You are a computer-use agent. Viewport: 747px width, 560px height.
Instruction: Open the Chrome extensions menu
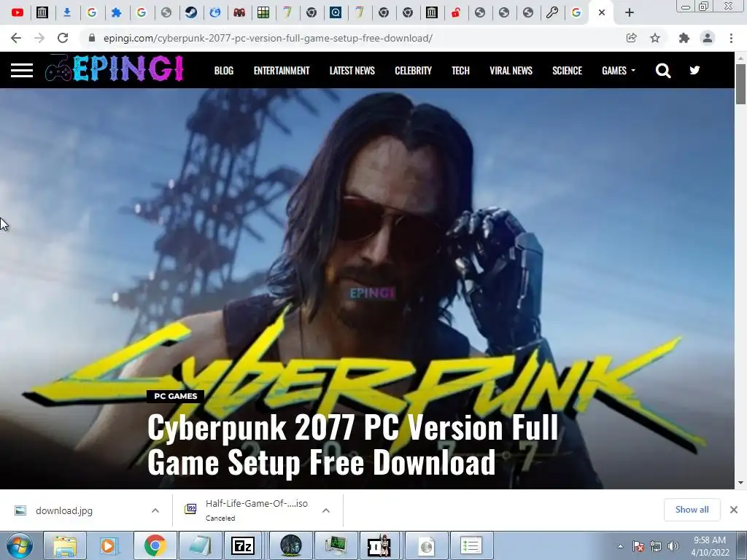pos(684,38)
